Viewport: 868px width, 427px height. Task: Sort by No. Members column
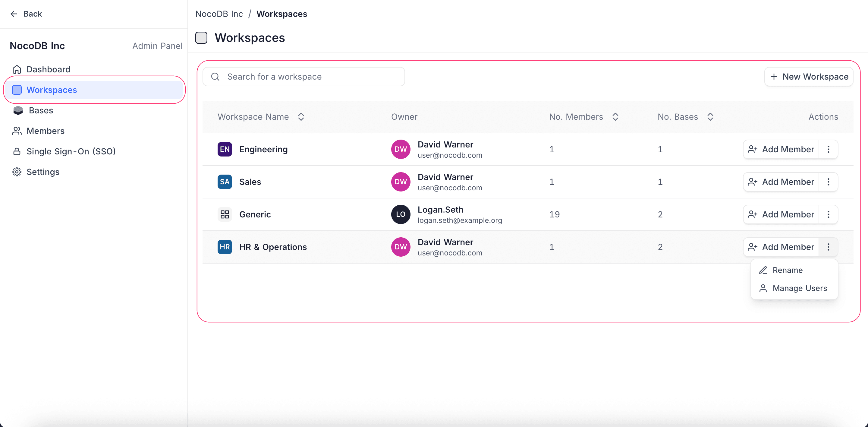tap(615, 117)
